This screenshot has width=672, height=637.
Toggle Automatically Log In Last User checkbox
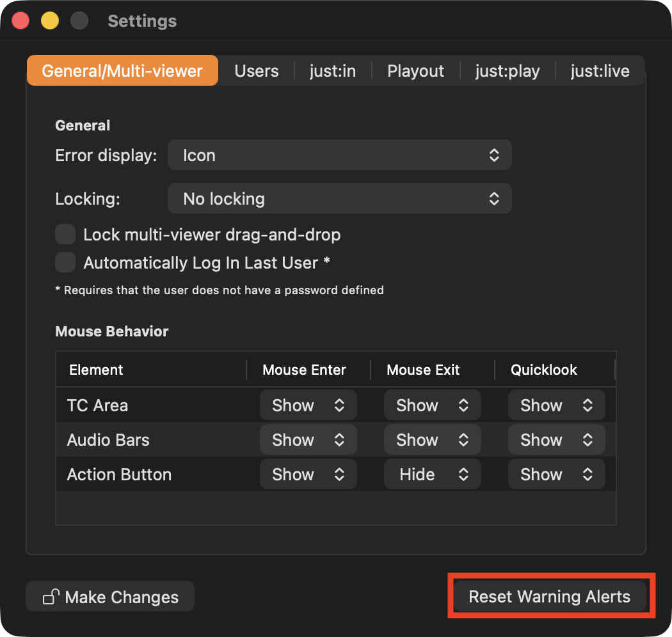click(x=65, y=262)
